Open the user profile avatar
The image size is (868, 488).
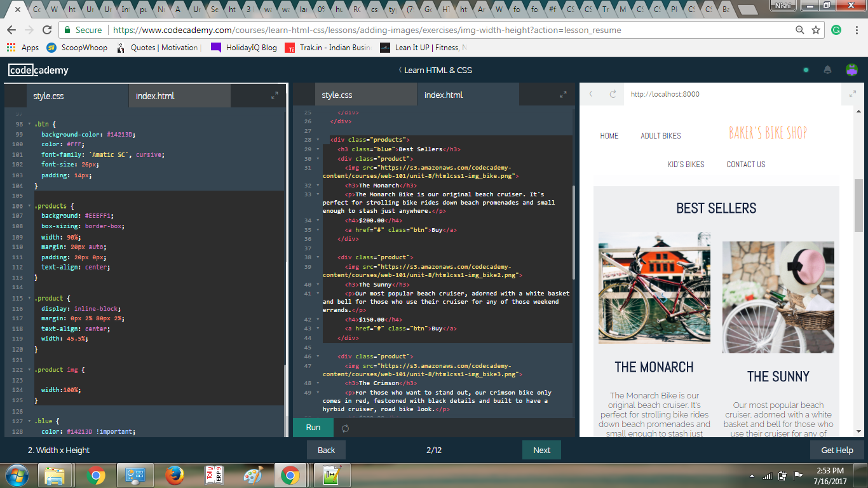coord(851,70)
